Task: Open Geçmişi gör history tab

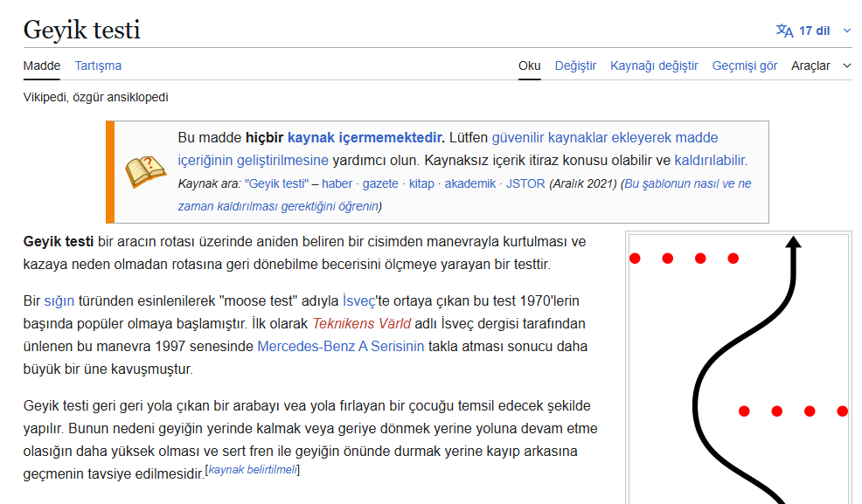Action: (x=744, y=66)
